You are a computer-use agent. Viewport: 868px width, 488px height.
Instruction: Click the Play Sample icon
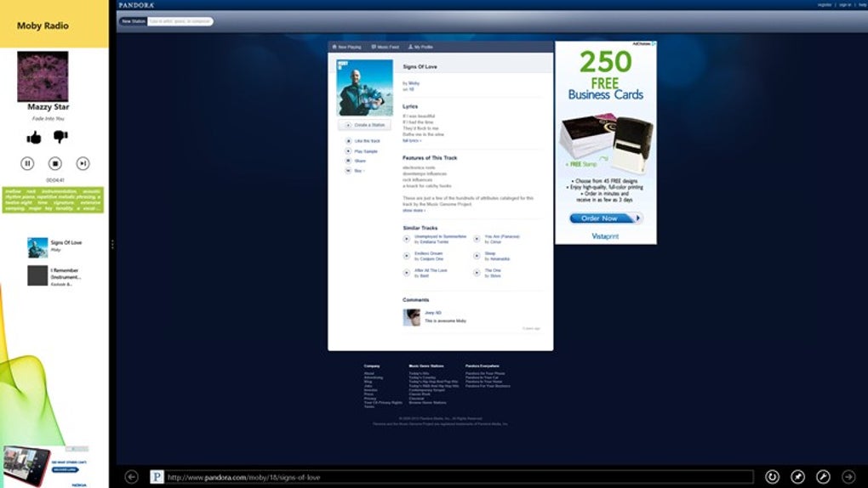tap(348, 151)
